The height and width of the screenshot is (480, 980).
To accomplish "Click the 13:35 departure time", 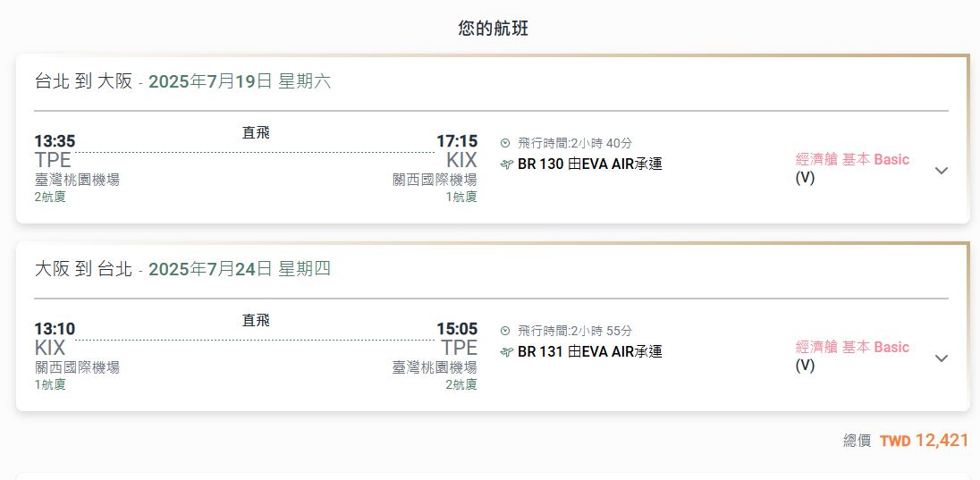I will coord(55,141).
